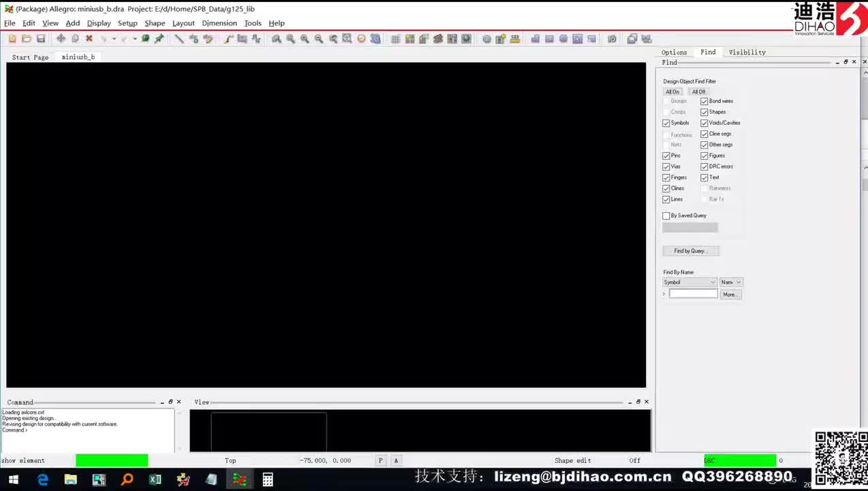The height and width of the screenshot is (491, 868).
Task: Click the New file toolbar icon
Action: 12,39
